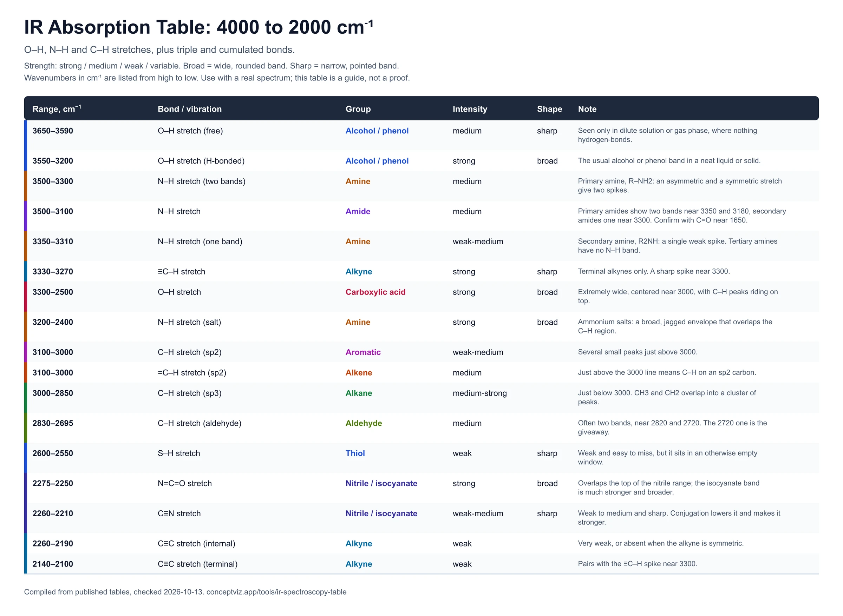Click '=C–H stretch (sp2)' cell

(x=192, y=373)
